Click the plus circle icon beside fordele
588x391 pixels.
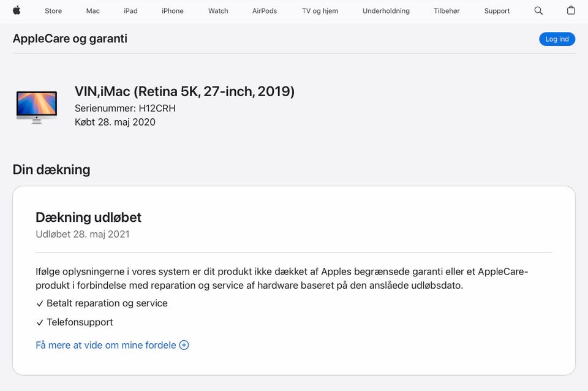coord(184,345)
